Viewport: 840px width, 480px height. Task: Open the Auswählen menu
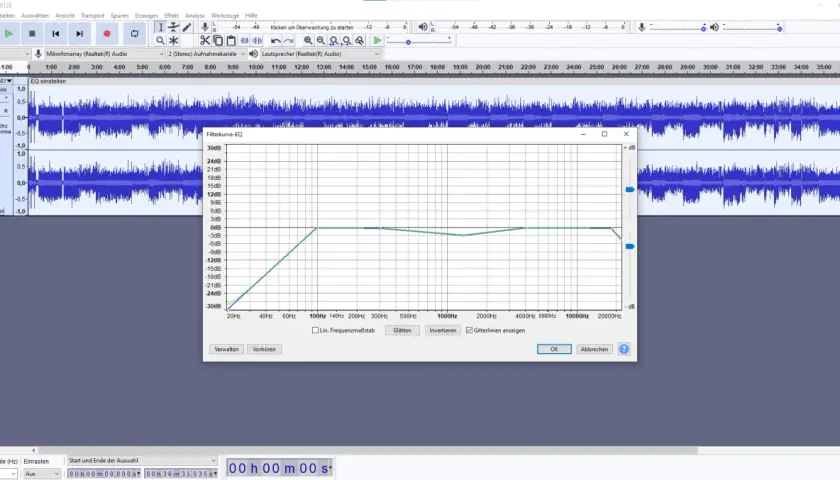35,16
